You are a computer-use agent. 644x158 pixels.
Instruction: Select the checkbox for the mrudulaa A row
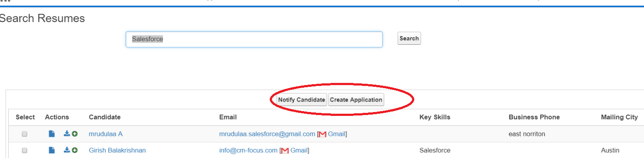tap(25, 135)
